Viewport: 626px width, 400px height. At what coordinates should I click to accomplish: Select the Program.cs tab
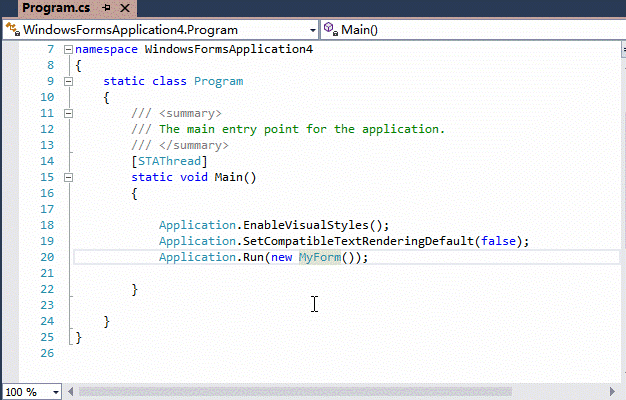pos(56,8)
